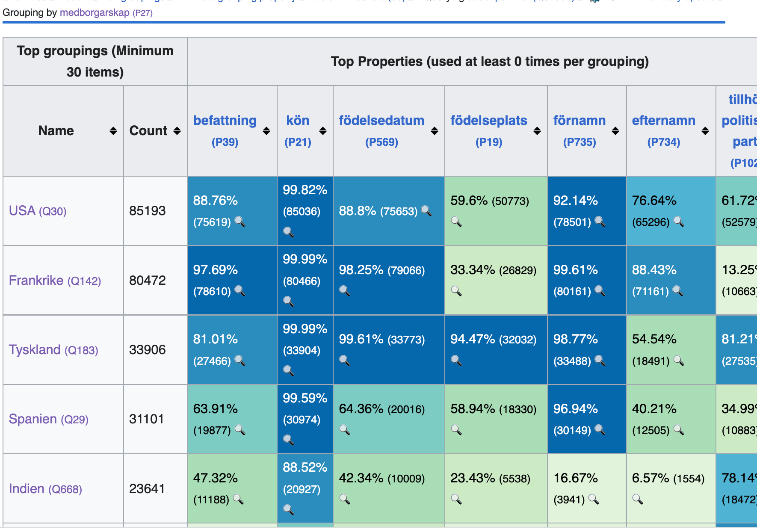The height and width of the screenshot is (532, 757).
Task: Click magnifier icon in Spanien födelsedatum cell
Action: [344, 429]
